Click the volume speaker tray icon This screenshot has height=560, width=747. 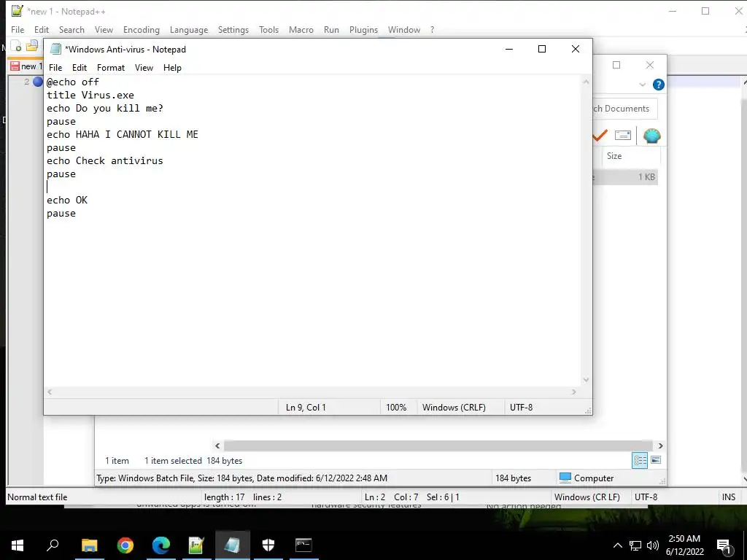653,545
